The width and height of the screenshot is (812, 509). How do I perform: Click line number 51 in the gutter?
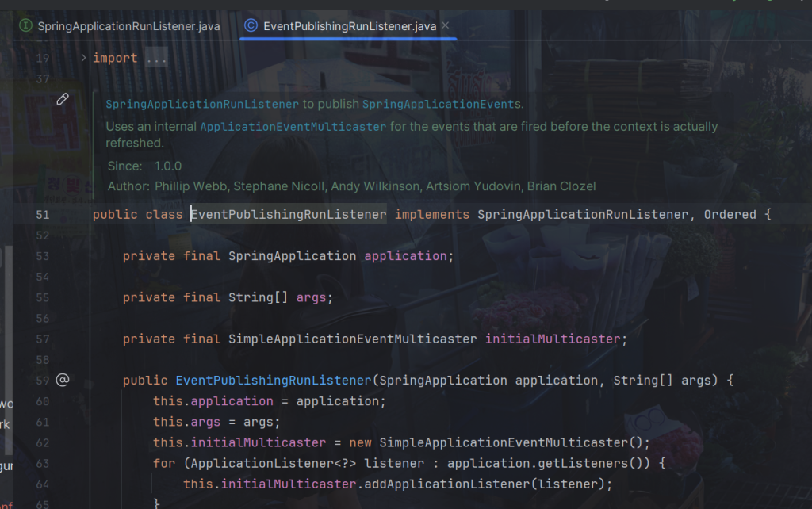[42, 215]
